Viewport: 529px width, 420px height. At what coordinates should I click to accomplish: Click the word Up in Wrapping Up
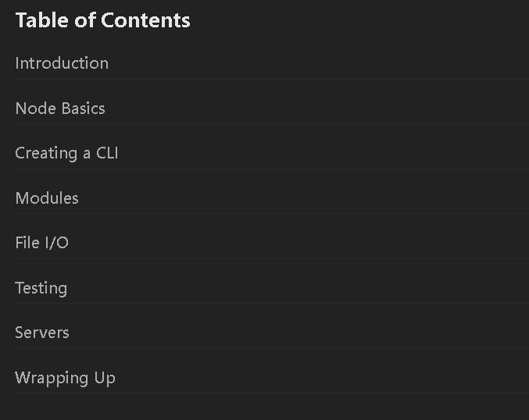pyautogui.click(x=105, y=379)
